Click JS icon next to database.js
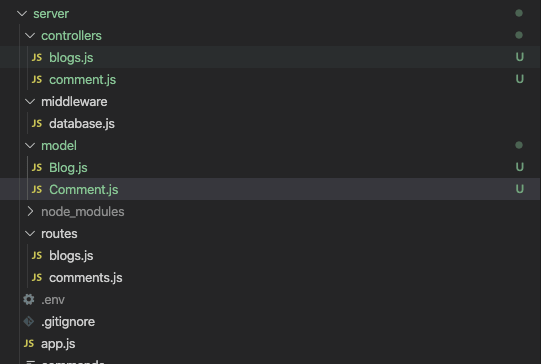 37,124
